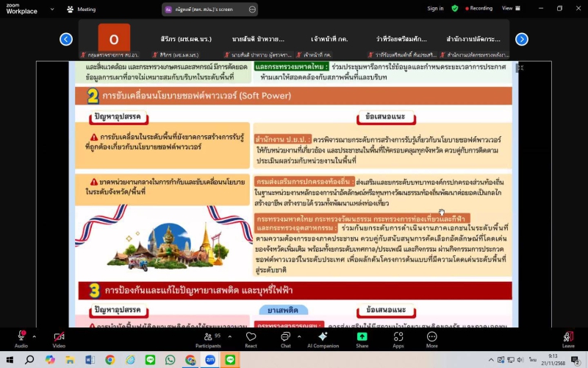
Task: Open the React emoji menu
Action: coord(251,337)
